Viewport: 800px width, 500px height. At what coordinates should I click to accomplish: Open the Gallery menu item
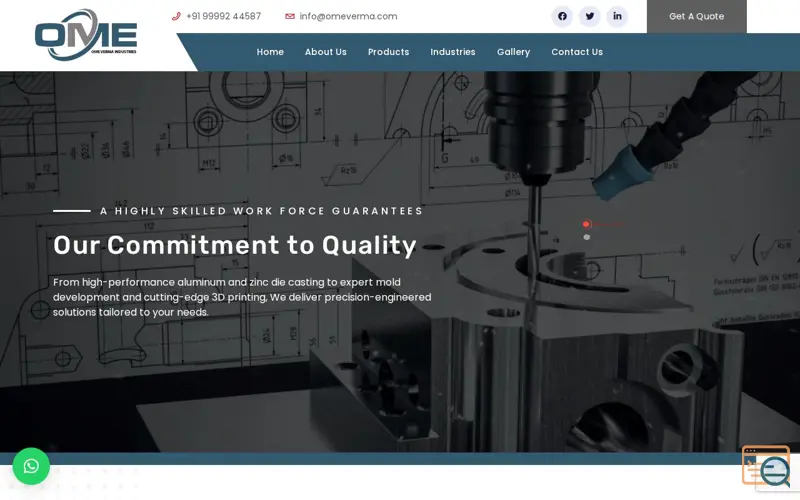click(x=513, y=52)
